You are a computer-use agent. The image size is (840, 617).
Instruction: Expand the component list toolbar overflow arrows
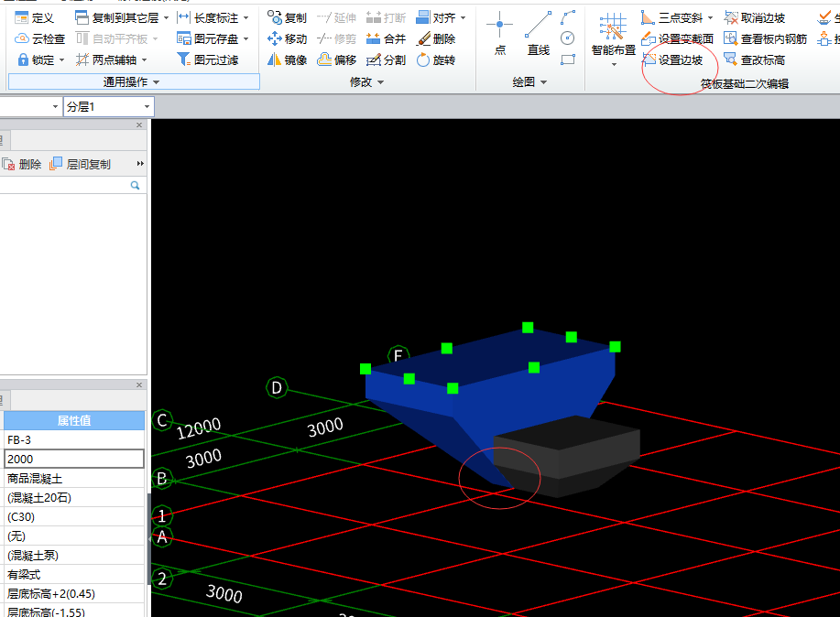tap(140, 164)
